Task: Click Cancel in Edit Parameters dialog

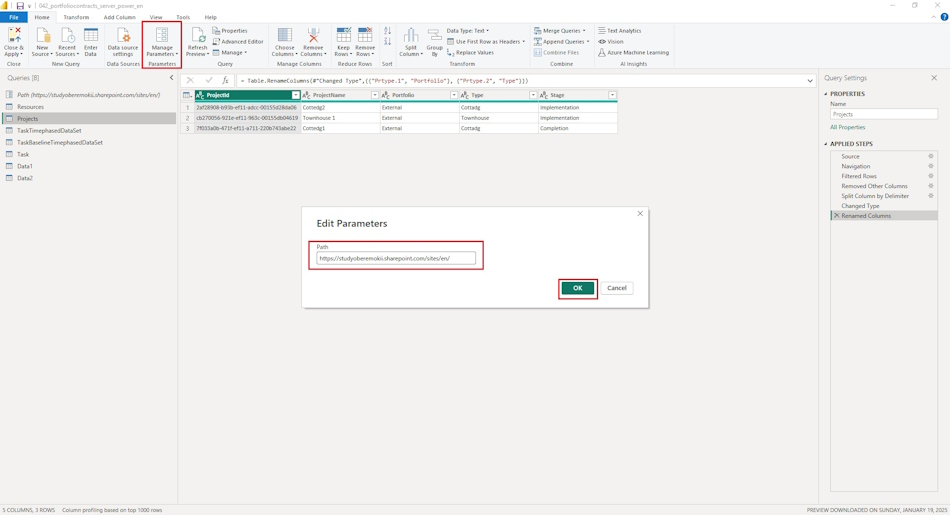Action: pos(617,288)
